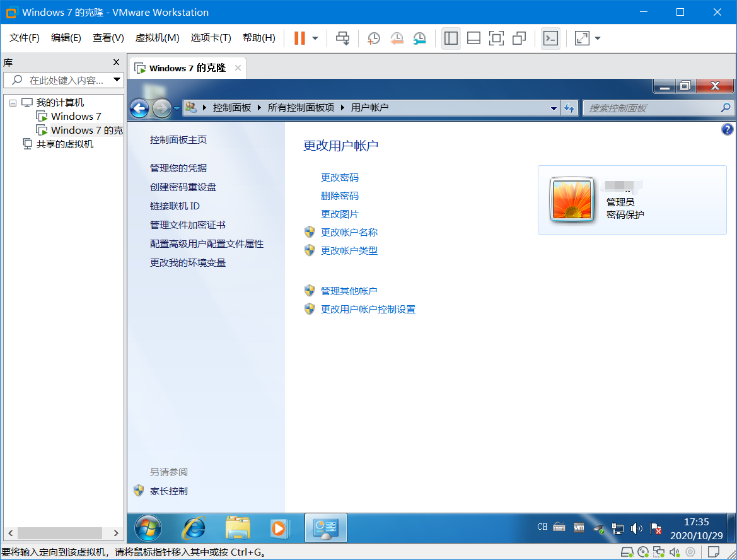Toggle the thumbnail bar view icon
This screenshot has width=737, height=560.
[x=474, y=38]
